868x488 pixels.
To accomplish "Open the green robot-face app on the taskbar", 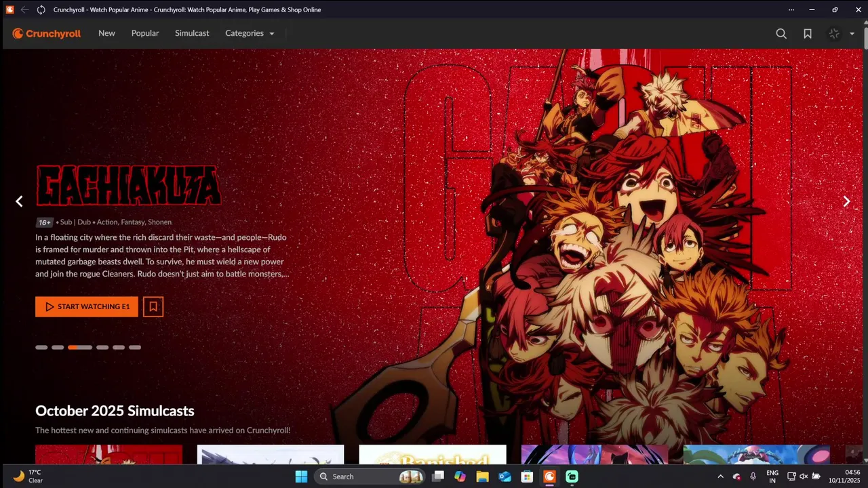I will point(572,476).
